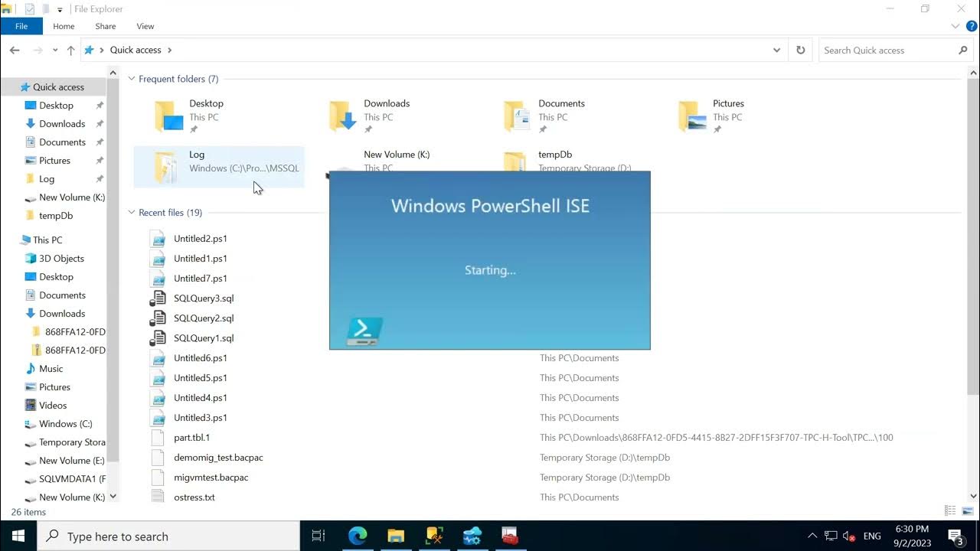
Task: Select migvmtest.bacpac in recent files
Action: 211,478
